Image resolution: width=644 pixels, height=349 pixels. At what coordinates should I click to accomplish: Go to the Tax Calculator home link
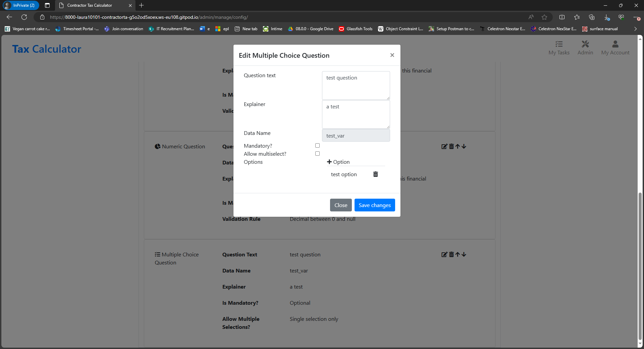[x=47, y=49]
